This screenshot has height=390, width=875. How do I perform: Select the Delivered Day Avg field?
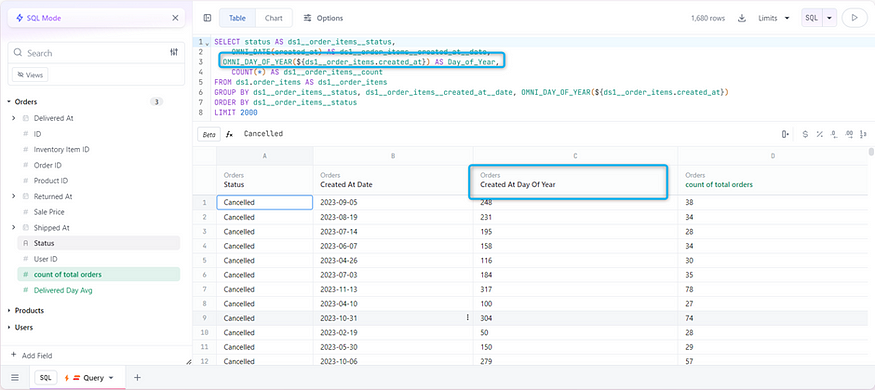click(x=98, y=290)
